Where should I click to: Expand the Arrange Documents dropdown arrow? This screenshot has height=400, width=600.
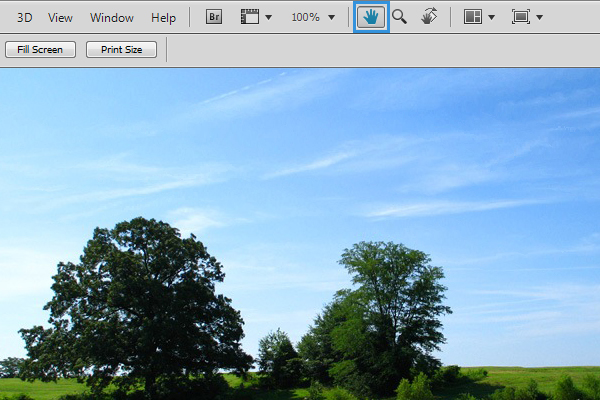[492, 17]
